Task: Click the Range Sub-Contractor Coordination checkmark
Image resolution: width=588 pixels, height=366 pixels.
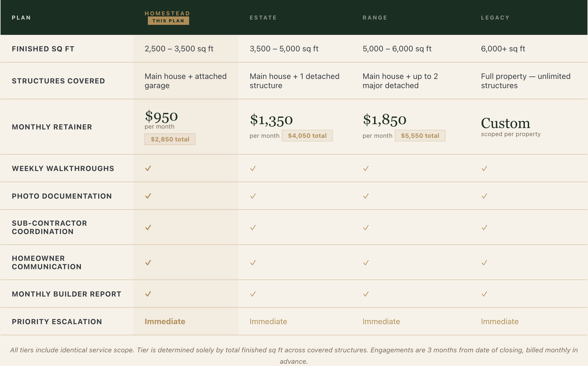Action: [366, 227]
